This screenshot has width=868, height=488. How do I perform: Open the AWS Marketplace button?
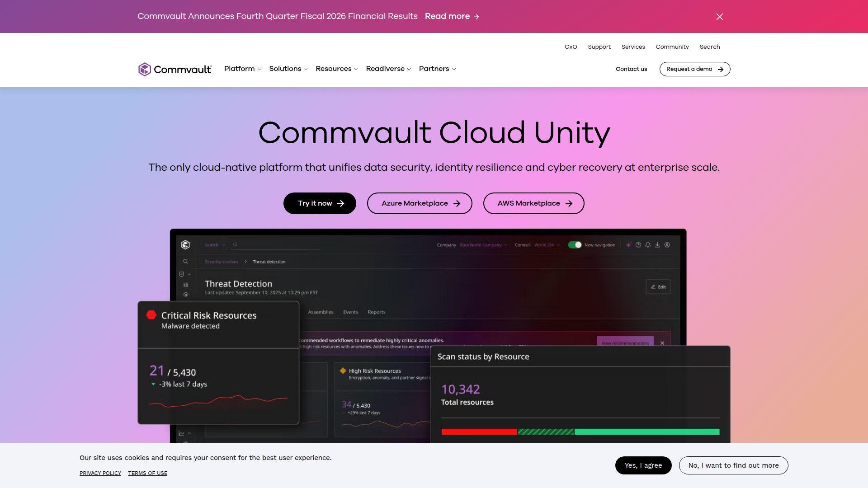click(x=533, y=203)
